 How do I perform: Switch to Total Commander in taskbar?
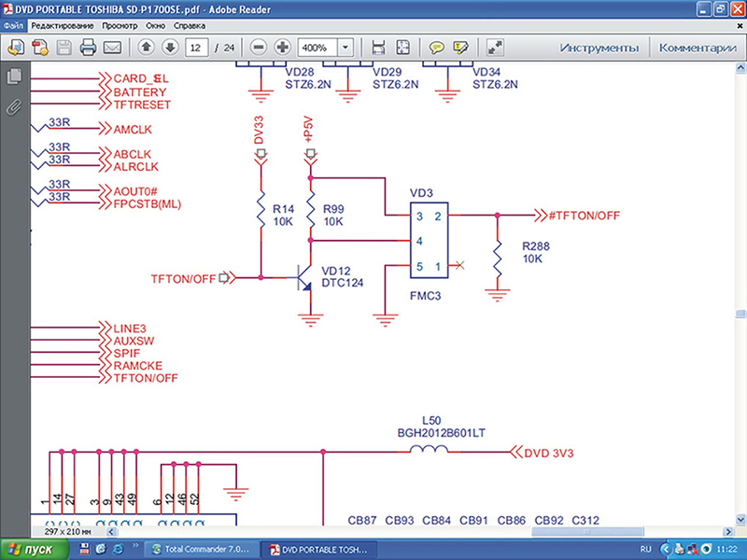200,549
